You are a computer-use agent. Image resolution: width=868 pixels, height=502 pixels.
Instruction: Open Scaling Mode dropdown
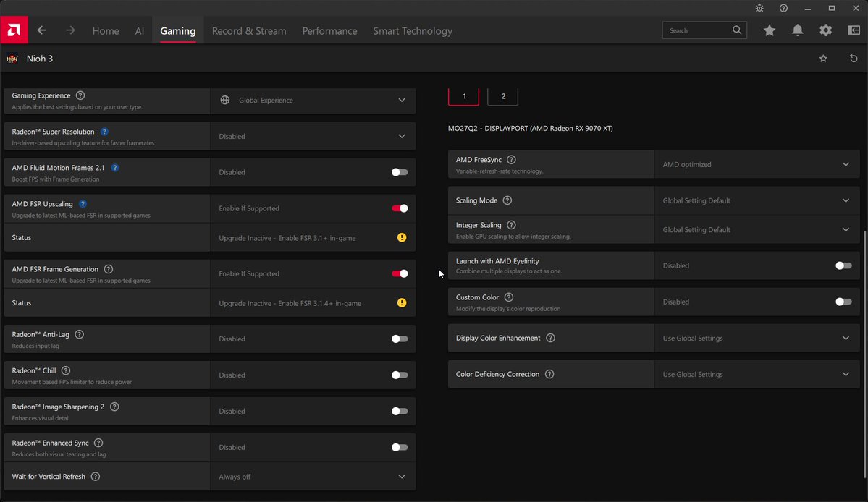point(757,200)
